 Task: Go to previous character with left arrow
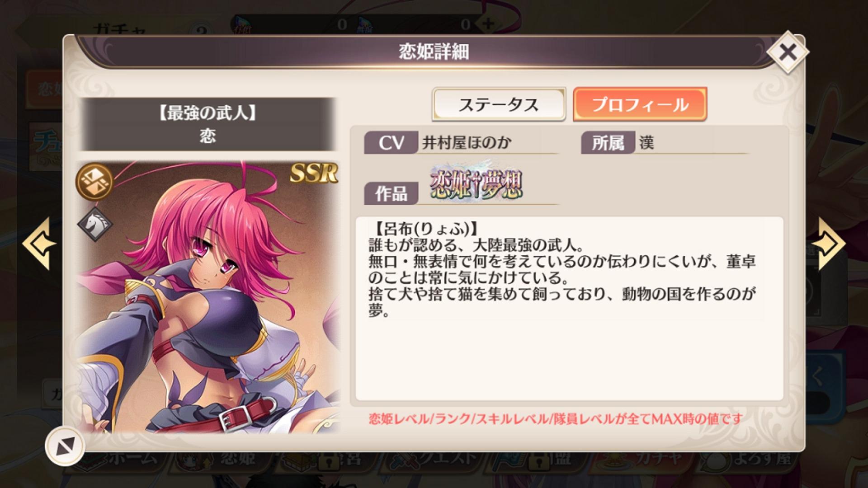click(x=39, y=244)
